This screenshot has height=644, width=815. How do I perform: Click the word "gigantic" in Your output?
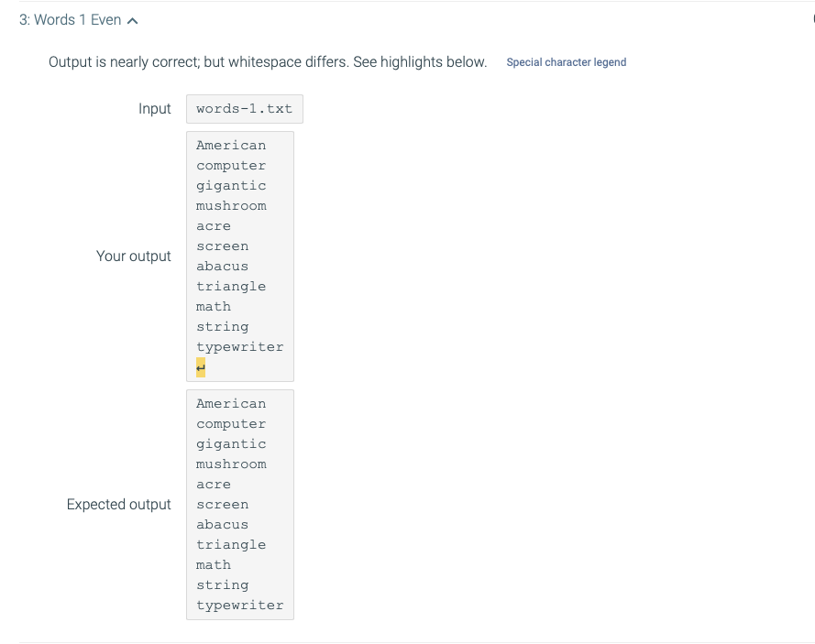[231, 185]
